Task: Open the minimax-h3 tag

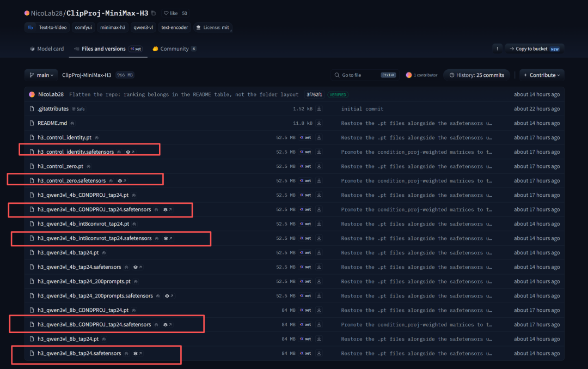Action: pos(113,27)
